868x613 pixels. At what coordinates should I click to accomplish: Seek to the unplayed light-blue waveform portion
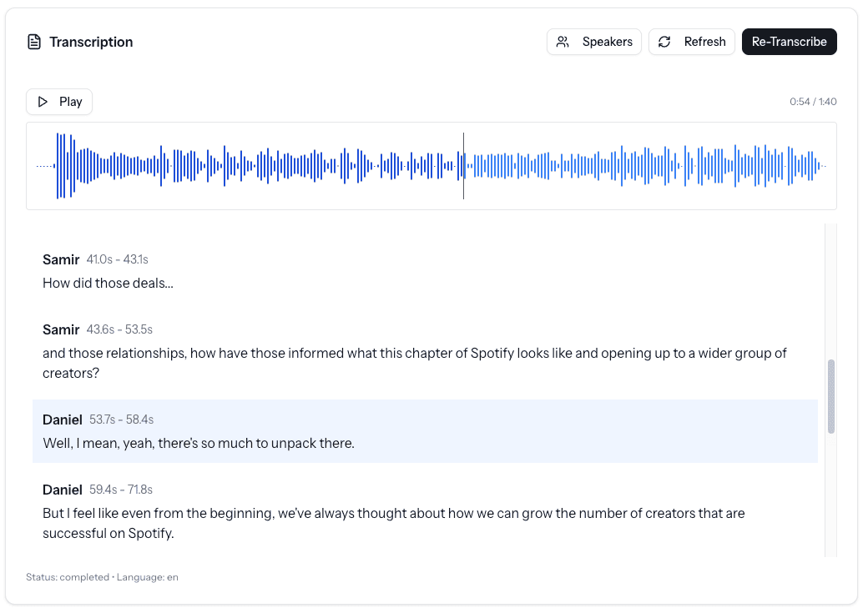tap(645, 166)
